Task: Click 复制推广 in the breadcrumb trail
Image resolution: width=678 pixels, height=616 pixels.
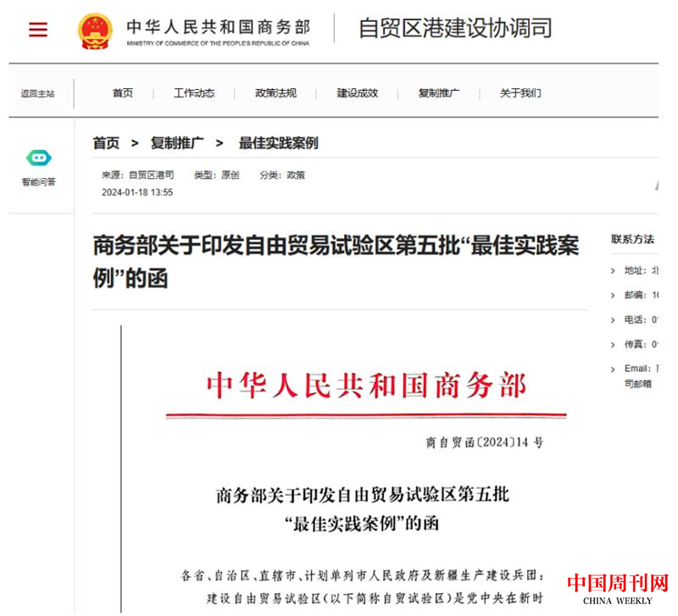Action: [177, 143]
